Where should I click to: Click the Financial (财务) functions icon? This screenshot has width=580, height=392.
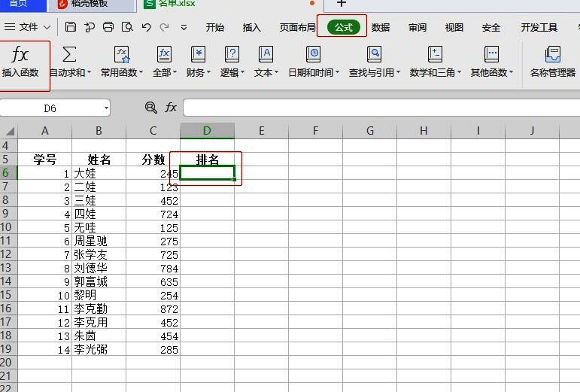[x=198, y=54]
